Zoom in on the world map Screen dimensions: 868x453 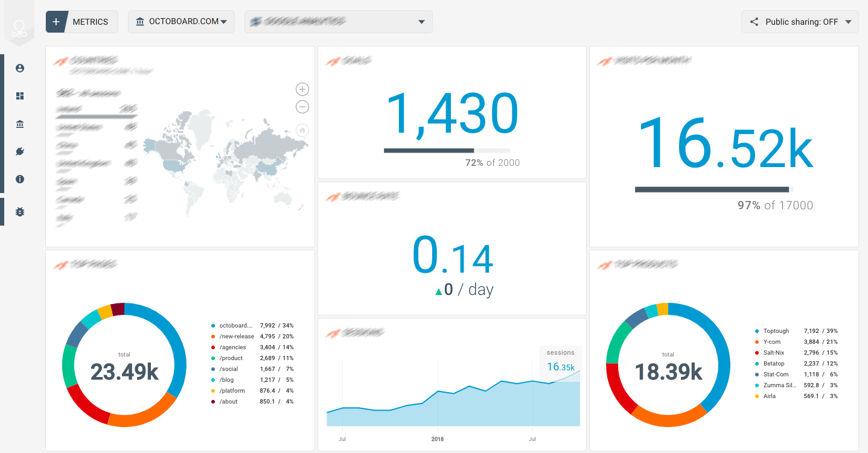point(302,89)
